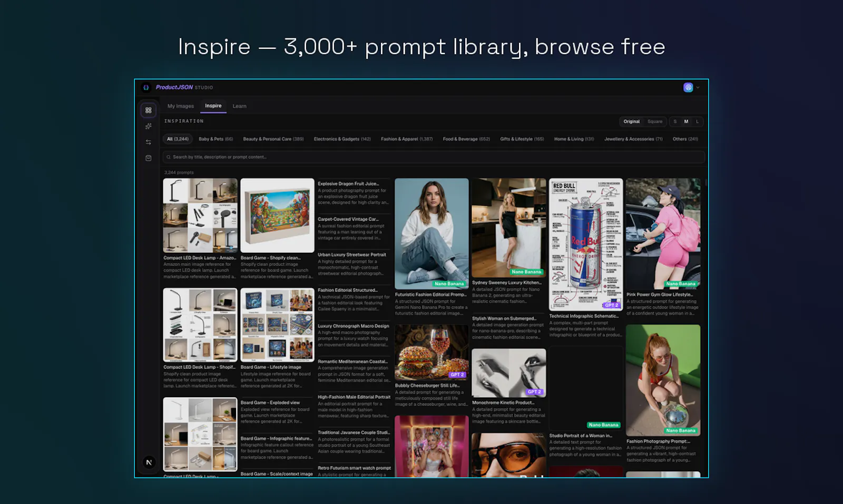Open the Pink Power Gym Glow thumbnail
Viewport: 843px width, 504px height.
click(x=663, y=233)
